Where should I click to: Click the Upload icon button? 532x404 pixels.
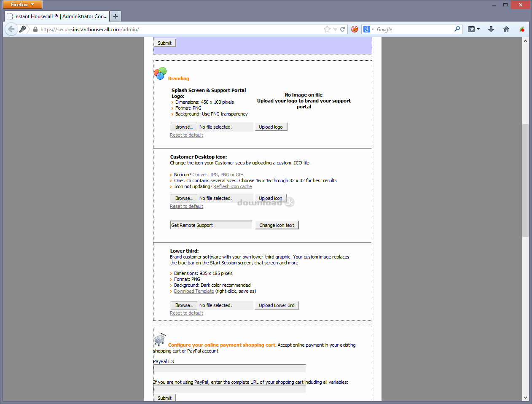coord(271,198)
